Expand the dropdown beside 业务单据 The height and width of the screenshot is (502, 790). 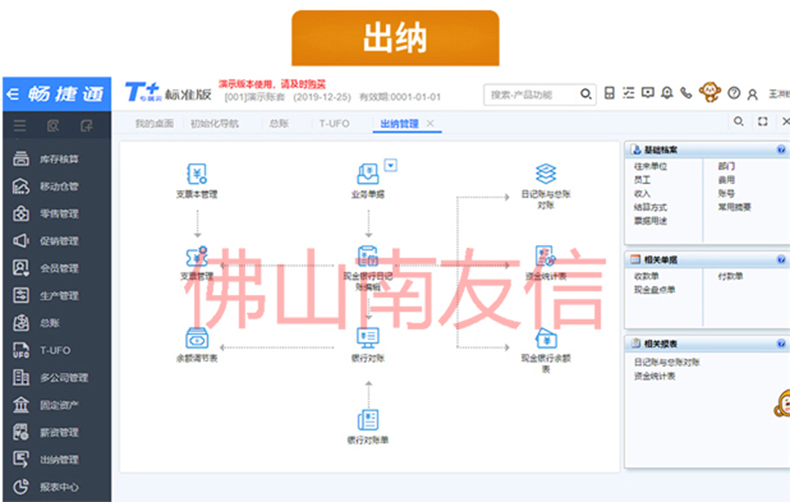[x=390, y=165]
